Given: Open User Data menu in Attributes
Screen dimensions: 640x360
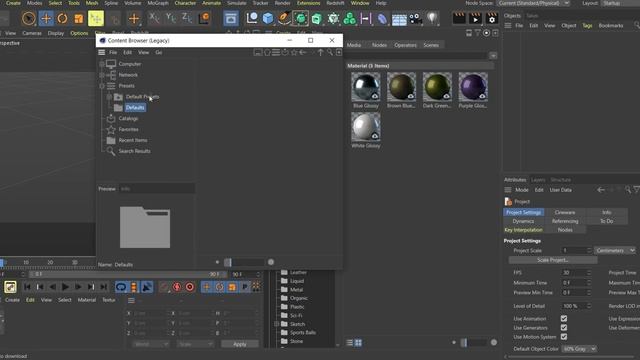Looking at the screenshot, I should (560, 190).
